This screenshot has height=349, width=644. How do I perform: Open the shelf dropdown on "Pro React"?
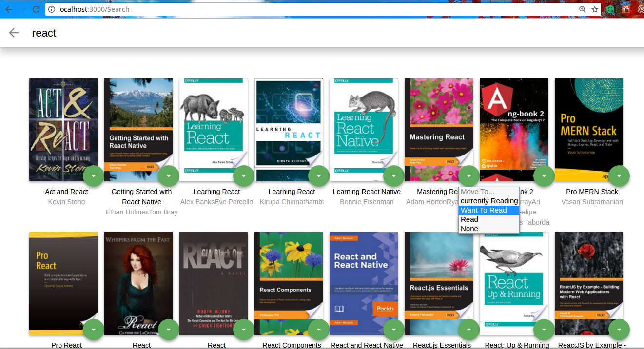click(x=94, y=330)
